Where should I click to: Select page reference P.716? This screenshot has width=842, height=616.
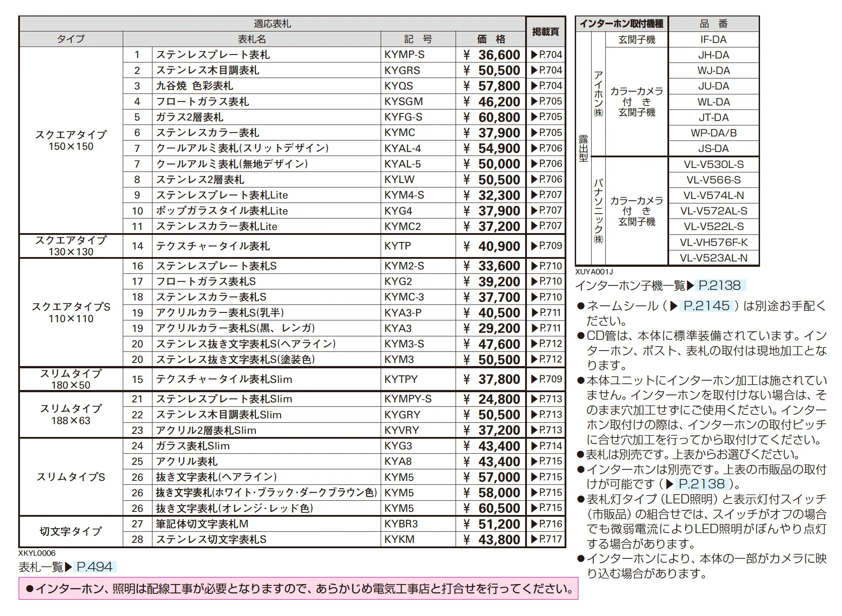pyautogui.click(x=546, y=523)
